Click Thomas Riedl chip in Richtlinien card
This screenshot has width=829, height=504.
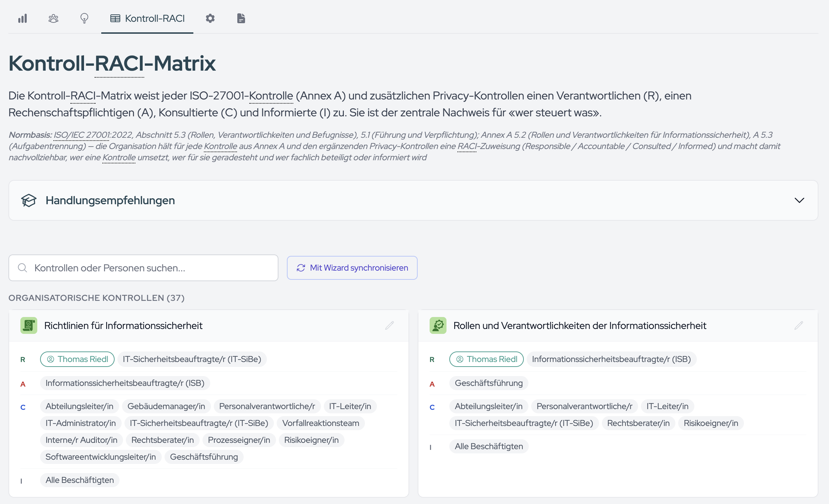(77, 359)
